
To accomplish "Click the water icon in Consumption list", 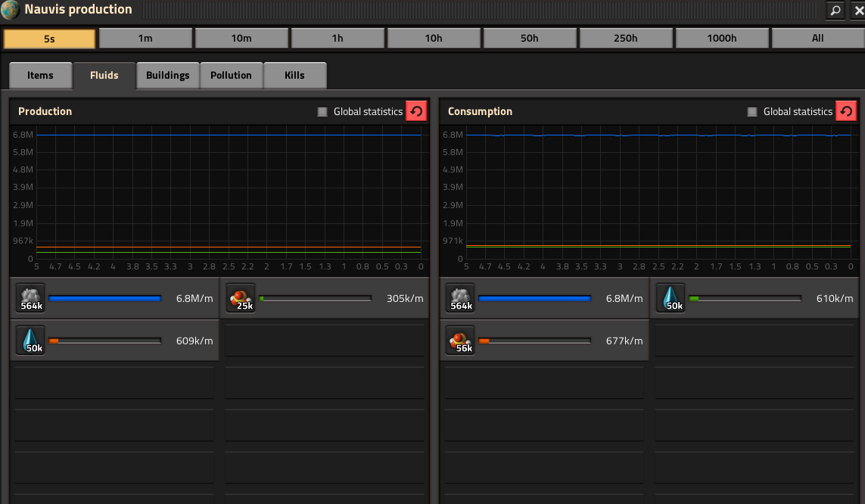I will pos(671,298).
